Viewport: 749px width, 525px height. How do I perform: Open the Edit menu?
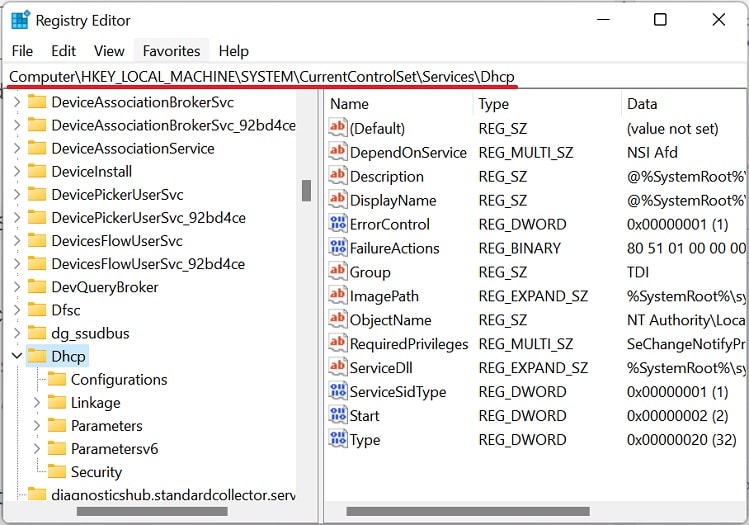(64, 51)
